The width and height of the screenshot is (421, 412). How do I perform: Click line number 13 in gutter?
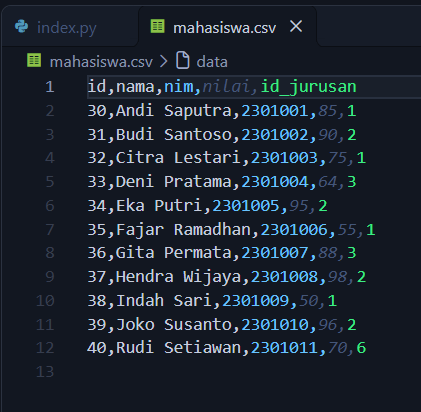pos(45,372)
